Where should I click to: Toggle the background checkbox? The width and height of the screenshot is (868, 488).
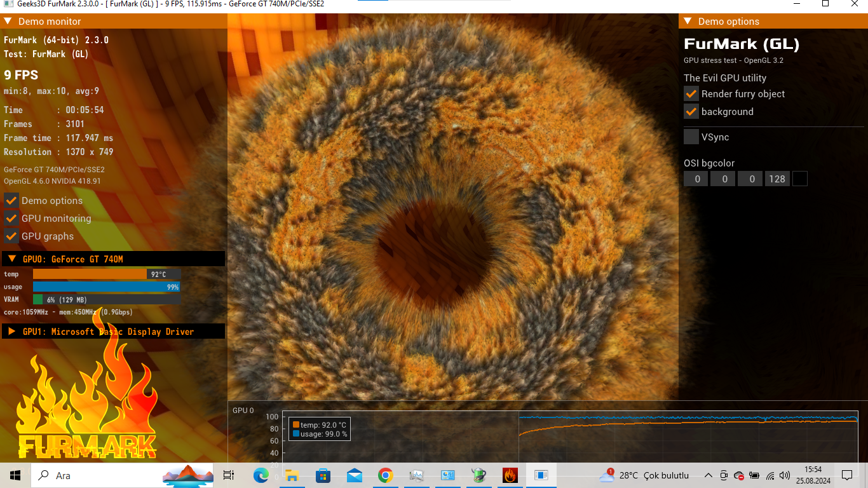click(691, 111)
